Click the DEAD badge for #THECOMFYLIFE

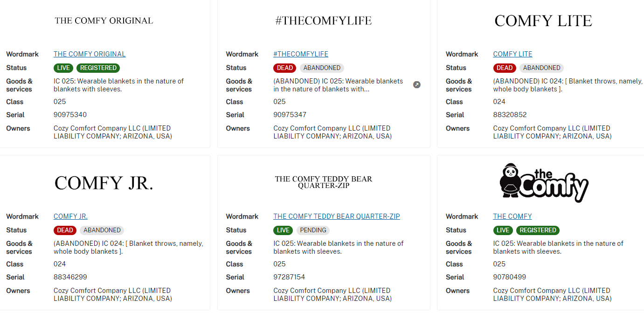coord(284,68)
